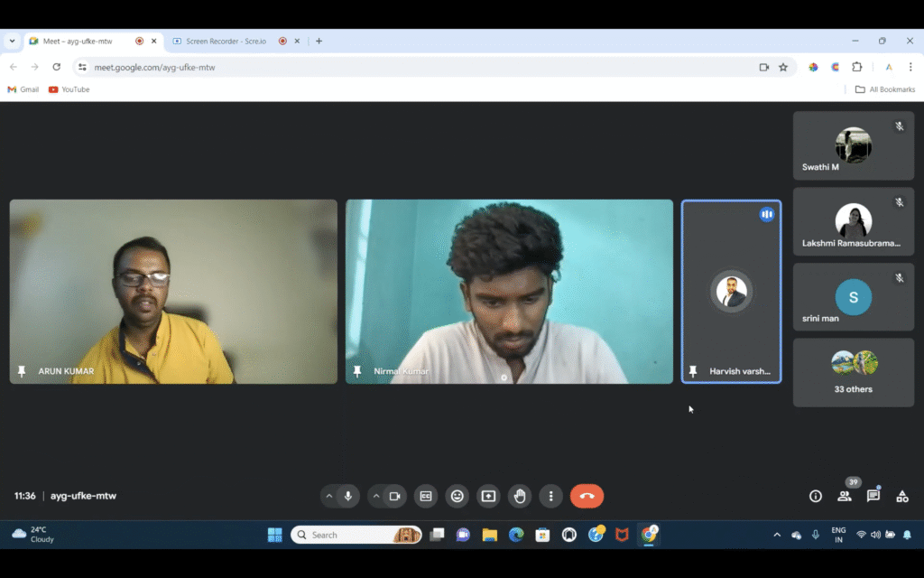Select the Meet ayg-ufke-mtw tab
This screenshot has height=578, width=924.
pos(81,41)
